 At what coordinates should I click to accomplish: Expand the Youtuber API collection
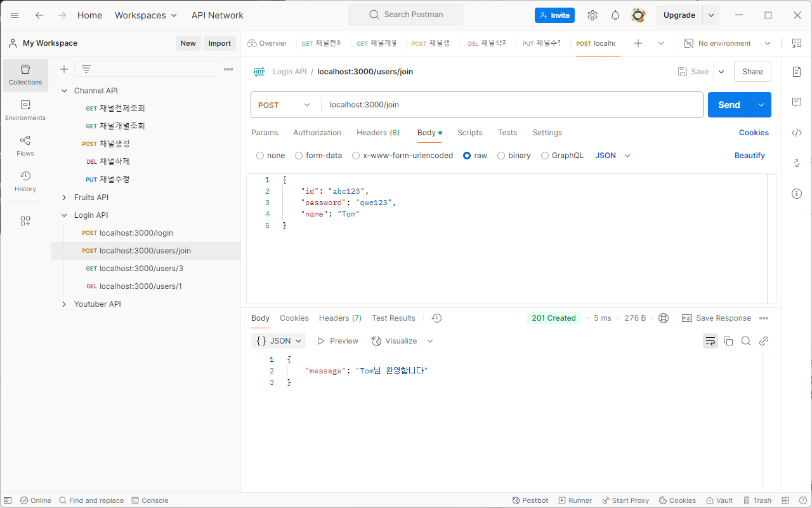tap(64, 304)
